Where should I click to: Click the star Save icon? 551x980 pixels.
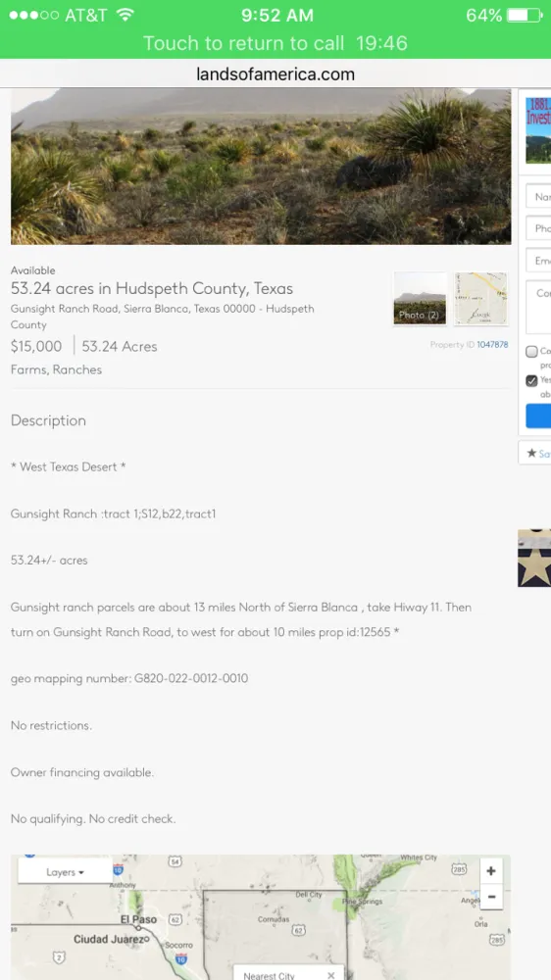pos(532,453)
